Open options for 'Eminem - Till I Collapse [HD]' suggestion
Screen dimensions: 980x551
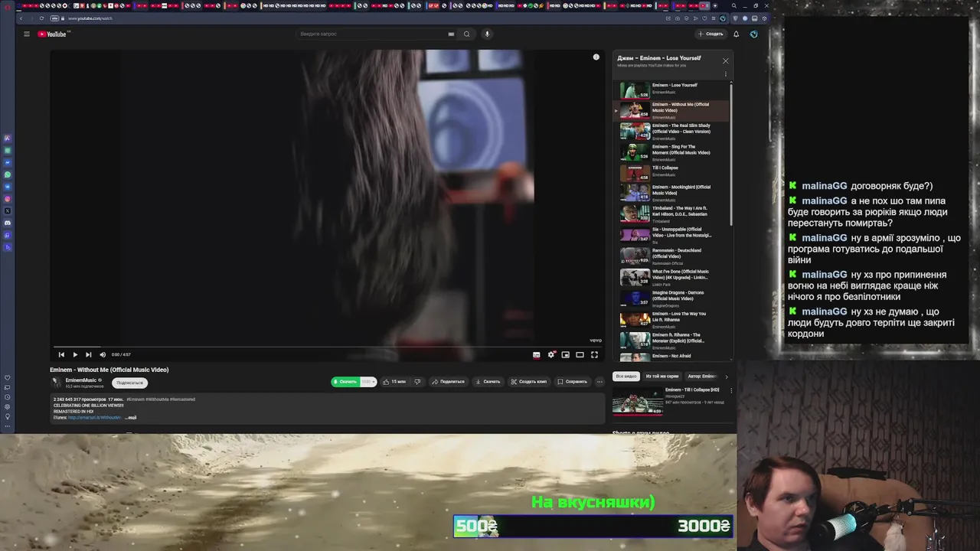(x=731, y=390)
